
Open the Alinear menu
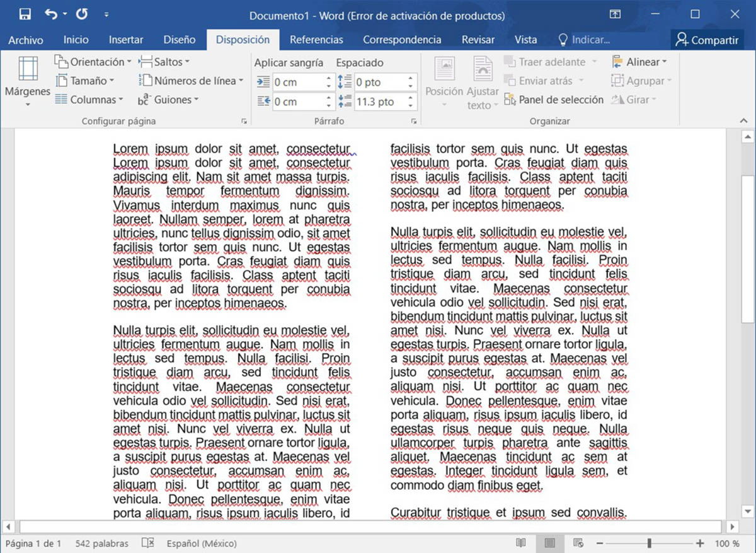[640, 62]
